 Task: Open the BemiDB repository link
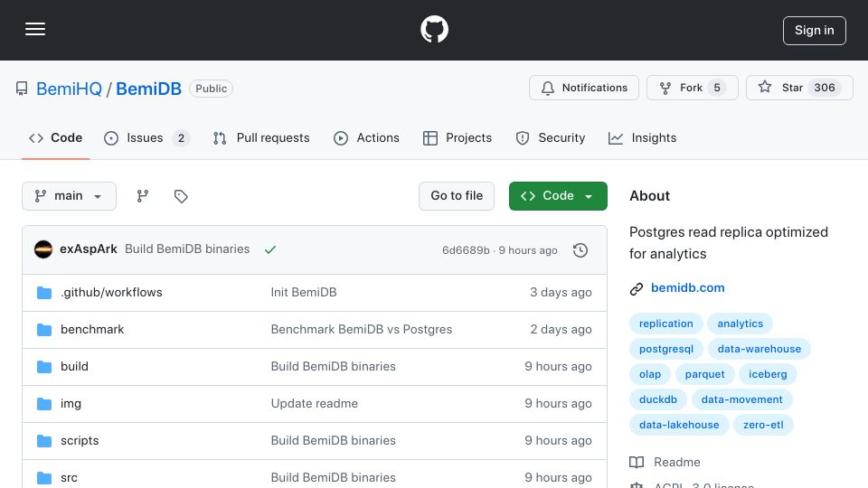coord(148,89)
